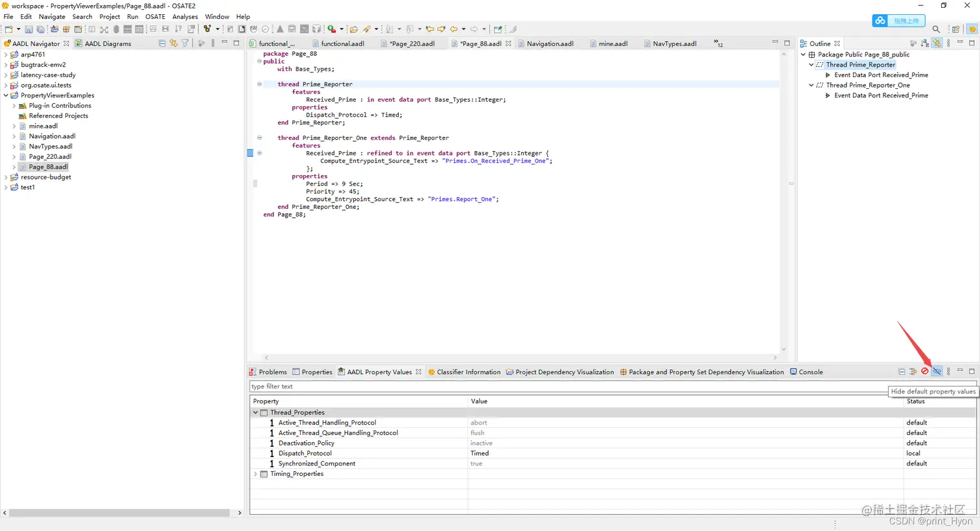This screenshot has height=531, width=980.
Task: Toggle Link with Editor in AADL Navigator
Action: [174, 43]
